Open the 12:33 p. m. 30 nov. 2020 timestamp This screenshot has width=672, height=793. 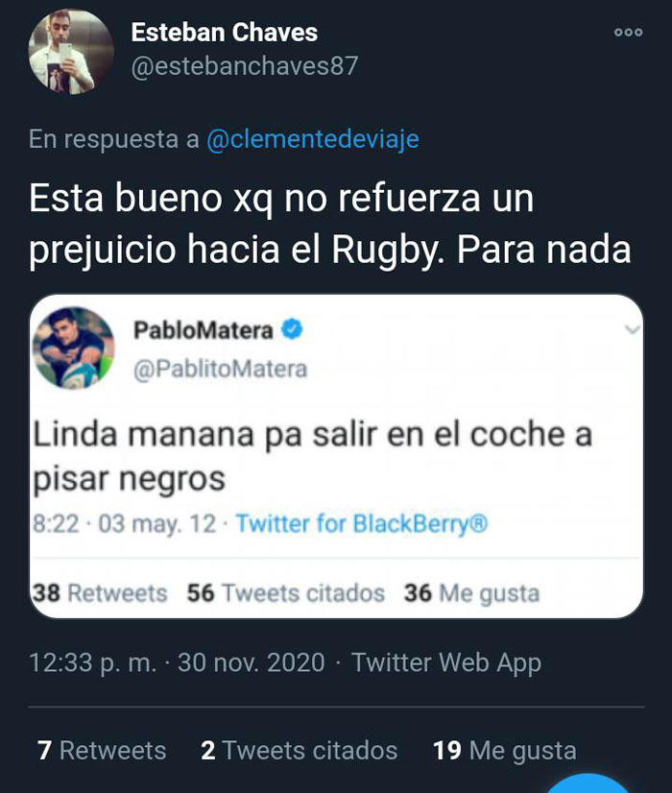pyautogui.click(x=177, y=663)
